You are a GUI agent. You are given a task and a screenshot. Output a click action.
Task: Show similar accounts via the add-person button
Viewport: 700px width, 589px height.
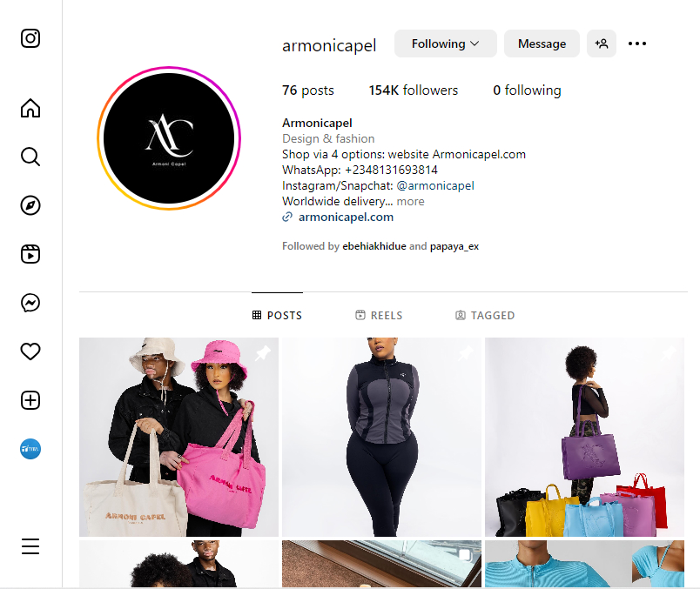602,44
